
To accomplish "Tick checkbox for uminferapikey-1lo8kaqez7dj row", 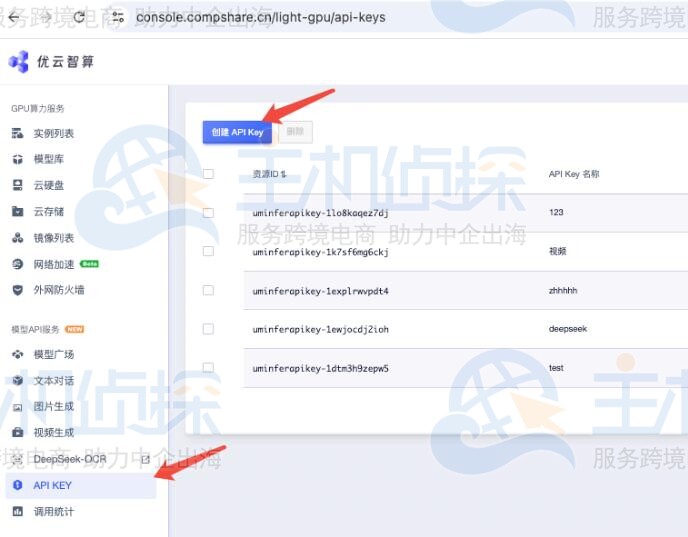I will click(208, 213).
